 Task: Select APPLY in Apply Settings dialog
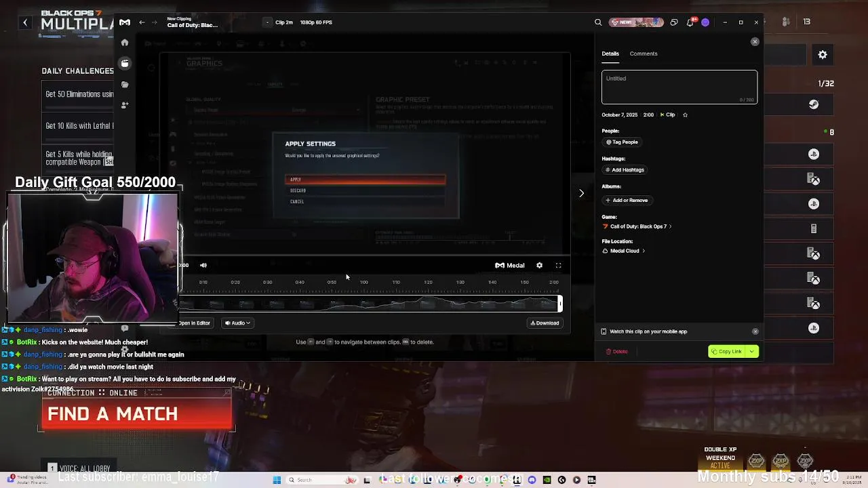pos(366,180)
